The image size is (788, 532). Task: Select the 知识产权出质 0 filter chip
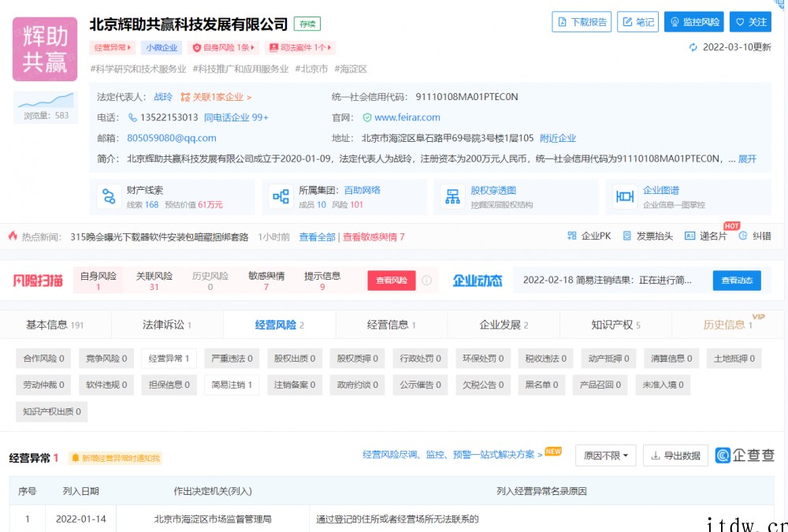pos(52,411)
